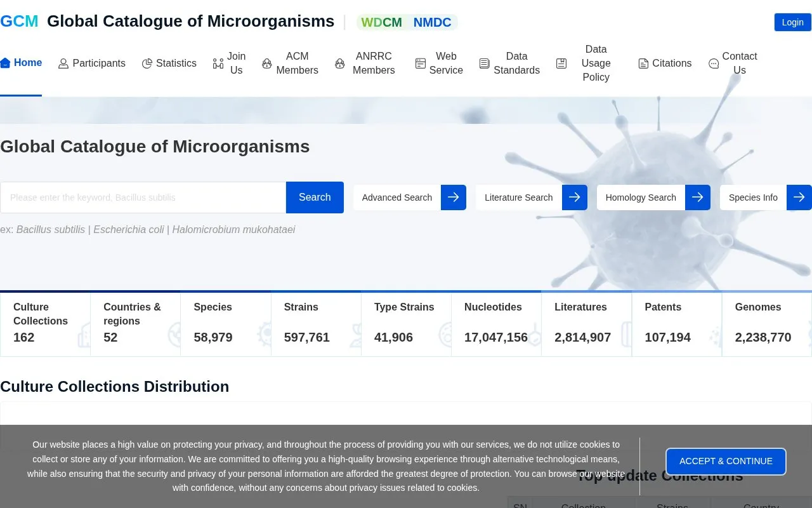Accept the privacy notice with ACCEPT & CONTINUE
This screenshot has height=508, width=812.
point(726,462)
